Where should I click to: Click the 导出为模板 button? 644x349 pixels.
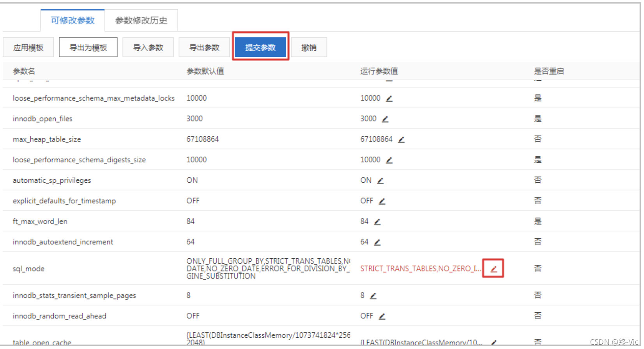(x=88, y=48)
